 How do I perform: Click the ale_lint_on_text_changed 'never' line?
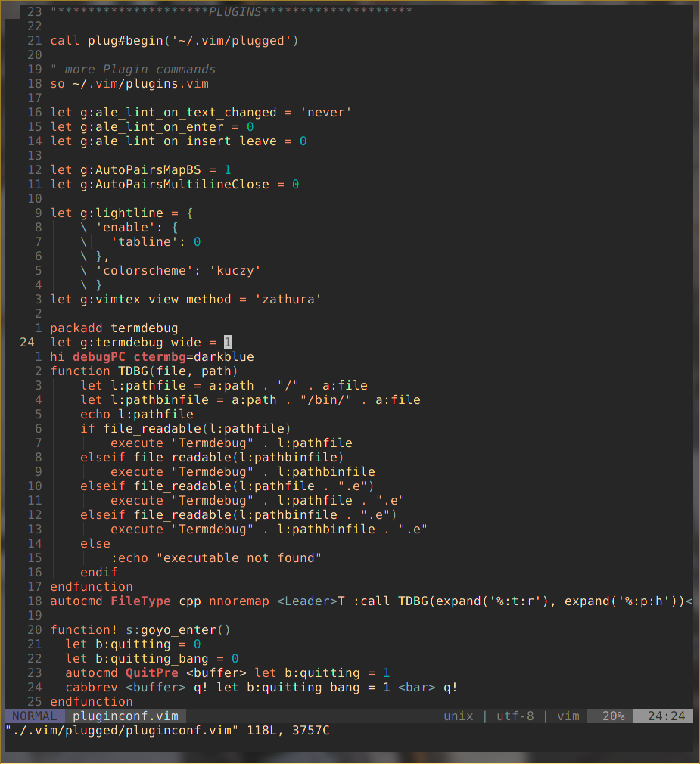pos(201,113)
